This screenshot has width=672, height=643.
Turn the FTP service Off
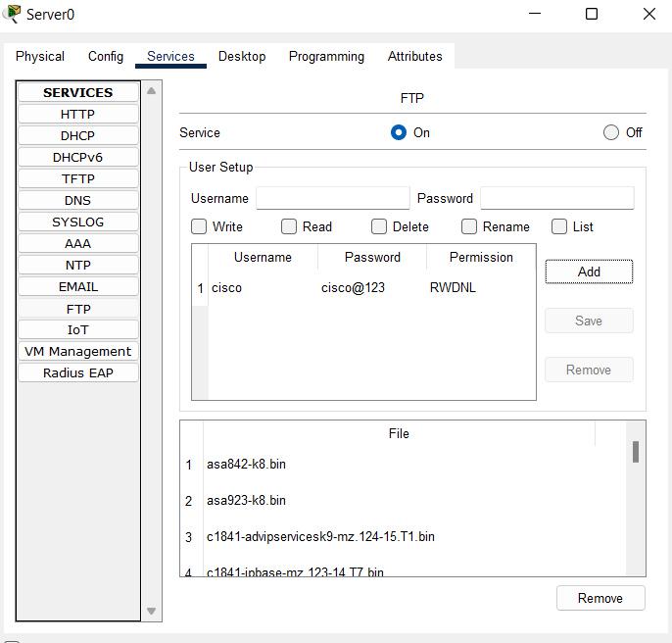(611, 132)
